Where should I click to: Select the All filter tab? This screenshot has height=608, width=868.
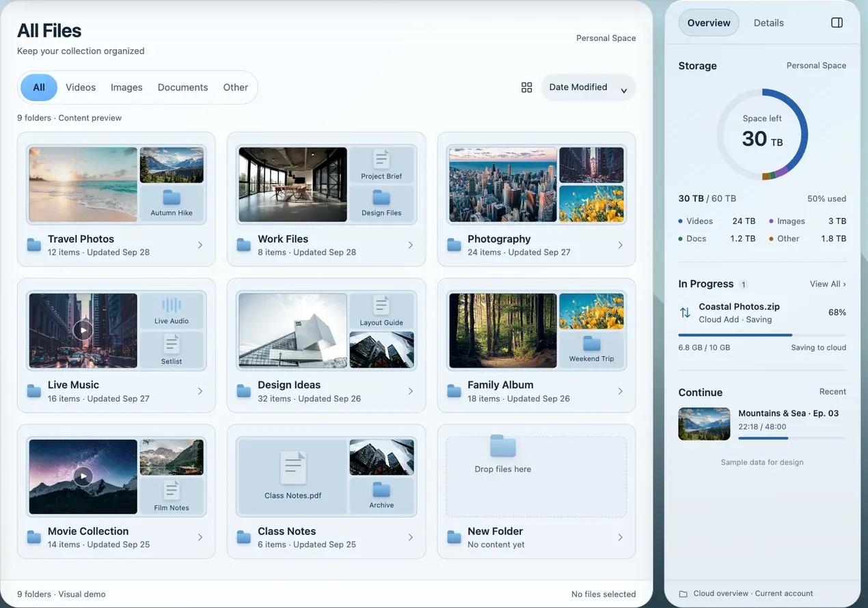(x=39, y=87)
